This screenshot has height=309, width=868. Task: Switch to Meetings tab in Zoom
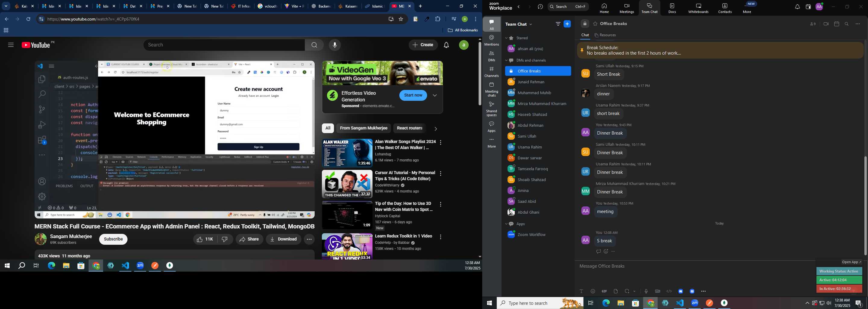click(626, 8)
